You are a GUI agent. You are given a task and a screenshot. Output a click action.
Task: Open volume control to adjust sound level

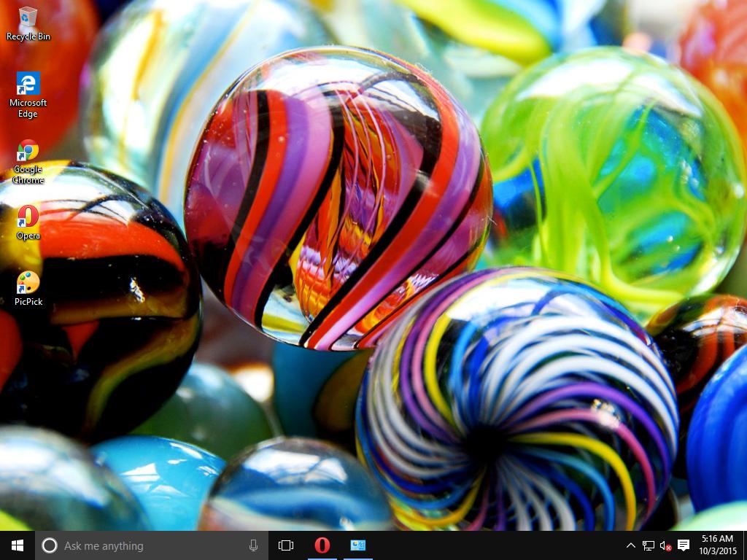click(665, 545)
